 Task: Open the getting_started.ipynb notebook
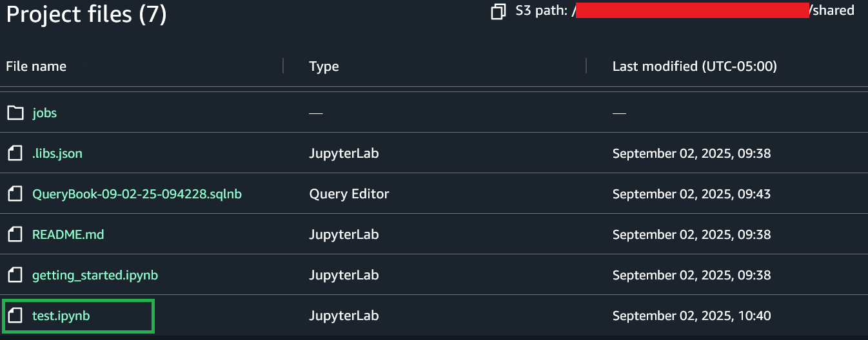95,276
